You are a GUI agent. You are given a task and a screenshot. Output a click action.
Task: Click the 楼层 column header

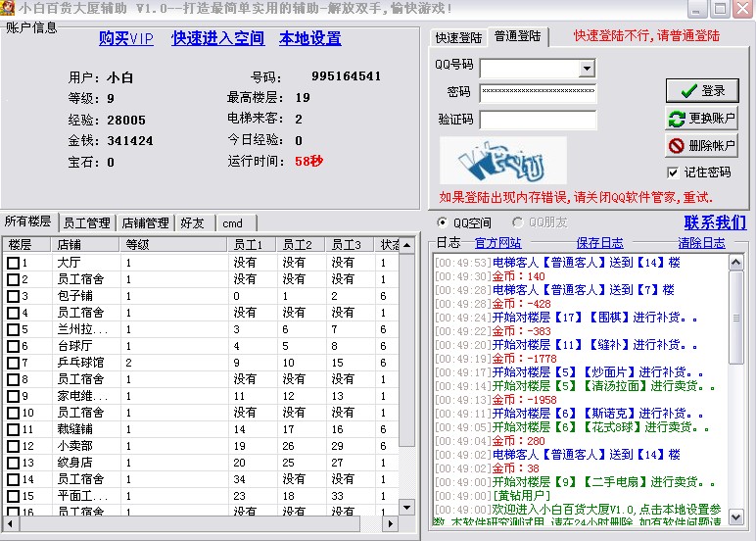pyautogui.click(x=27, y=245)
